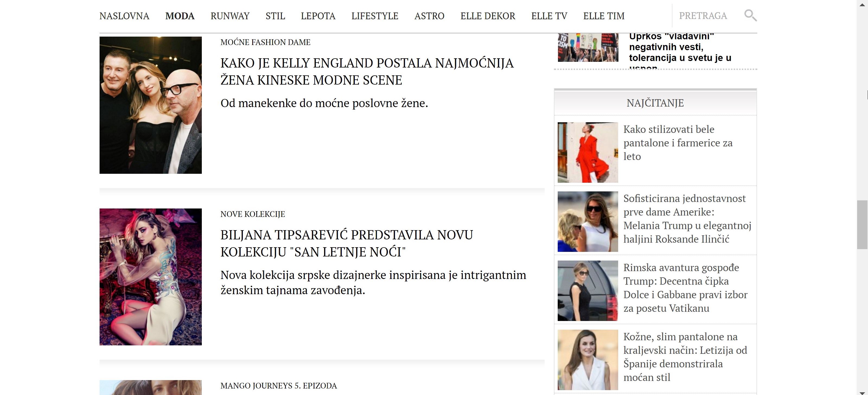Screen dimensions: 868x395
Task: Open the Biljana Tipsarević article image
Action: [x=151, y=277]
